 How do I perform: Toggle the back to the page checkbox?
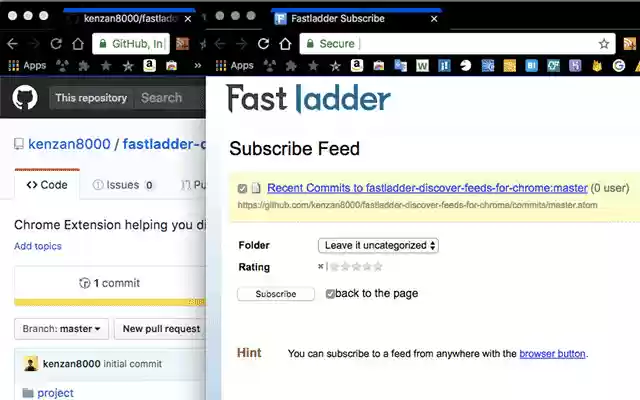tap(330, 293)
